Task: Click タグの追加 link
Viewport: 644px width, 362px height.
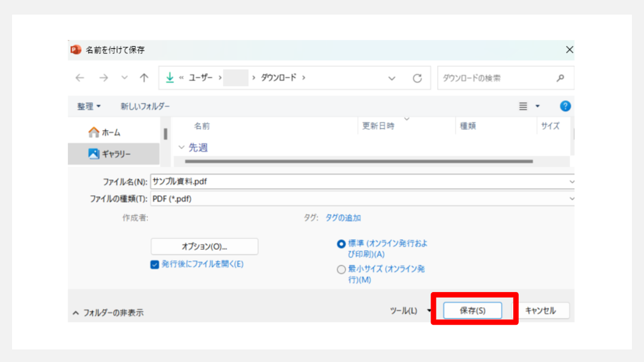Action: pyautogui.click(x=343, y=218)
